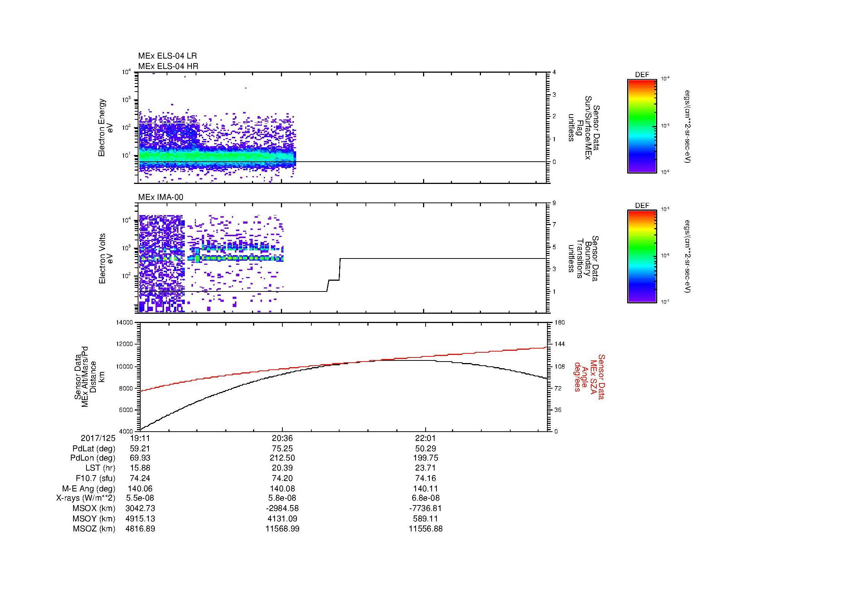Click the date label '2017/125'
Screen dimensions: 868x613
[98, 438]
